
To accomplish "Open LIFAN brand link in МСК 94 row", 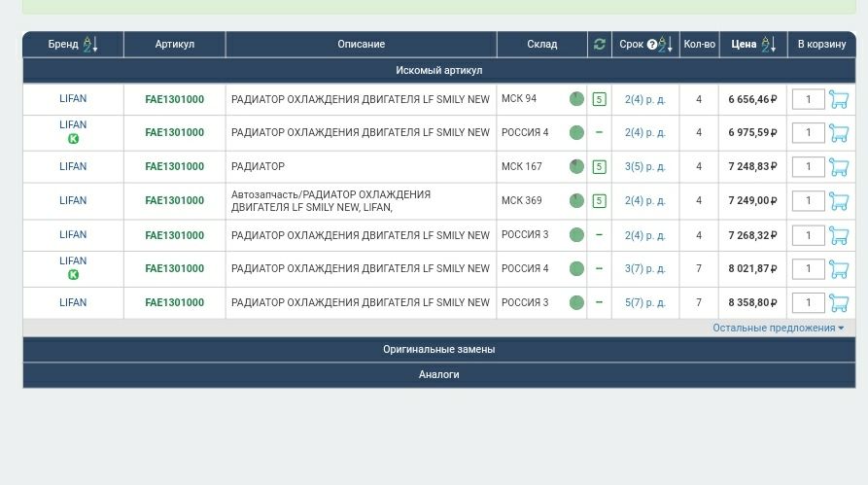I will 73,98.
